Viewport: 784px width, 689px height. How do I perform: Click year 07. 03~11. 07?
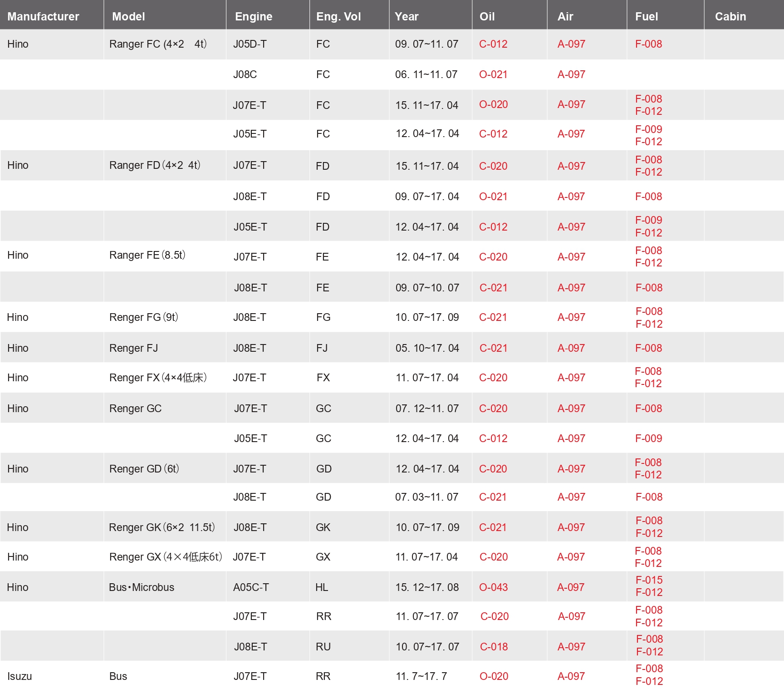coord(426,497)
